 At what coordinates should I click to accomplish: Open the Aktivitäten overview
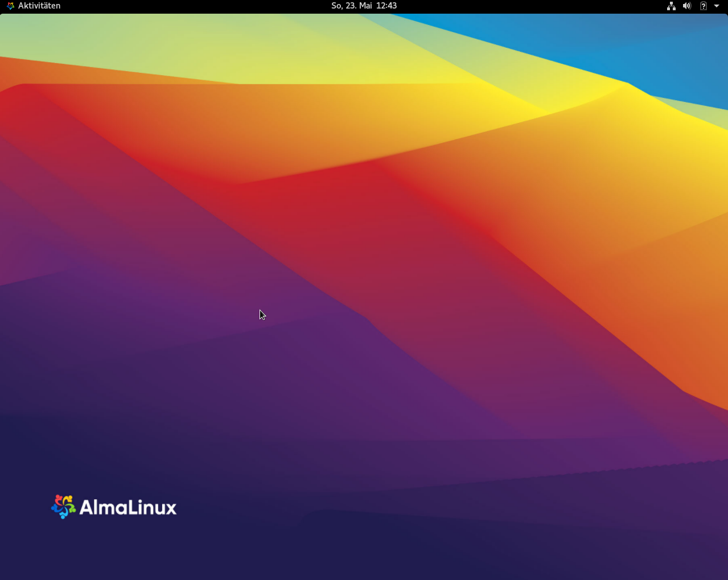(39, 6)
